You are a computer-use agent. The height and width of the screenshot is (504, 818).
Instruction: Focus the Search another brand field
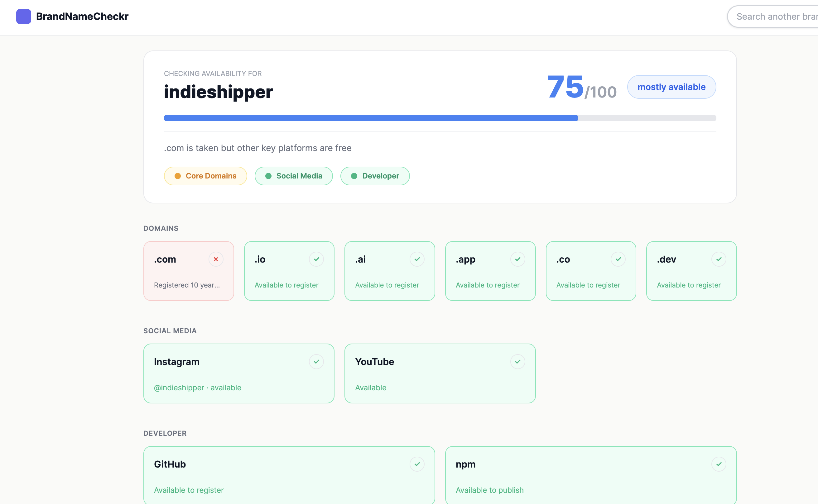click(772, 17)
